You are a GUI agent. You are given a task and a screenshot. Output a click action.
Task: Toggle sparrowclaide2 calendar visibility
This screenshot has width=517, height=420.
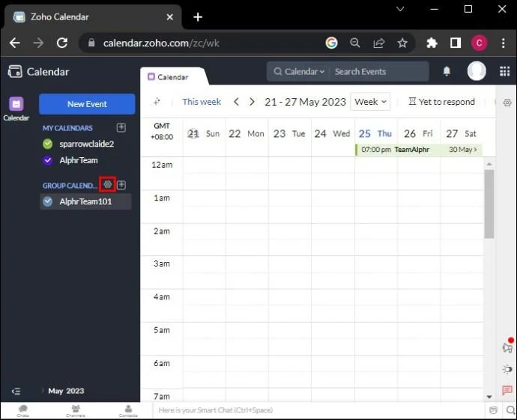pyautogui.click(x=48, y=144)
